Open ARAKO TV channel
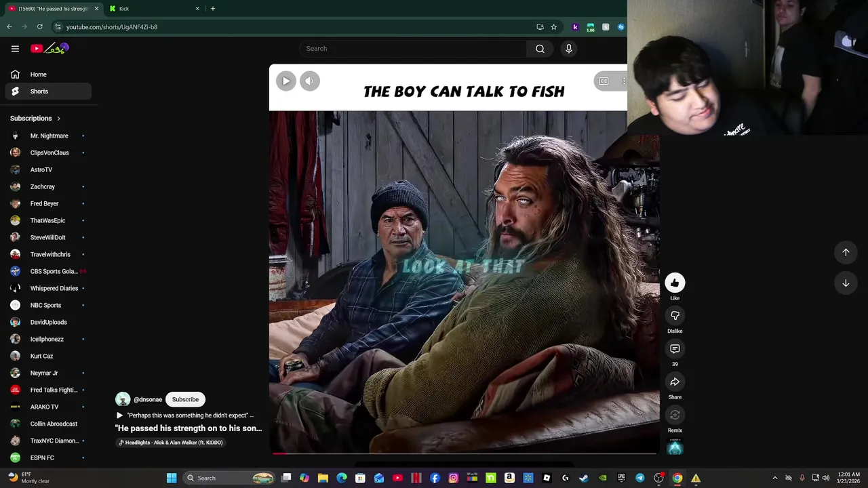The image size is (868, 488). (x=47, y=407)
